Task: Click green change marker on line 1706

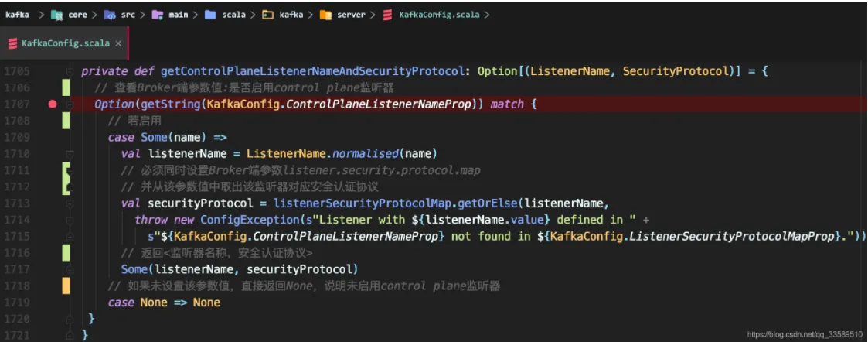Action: click(66, 87)
